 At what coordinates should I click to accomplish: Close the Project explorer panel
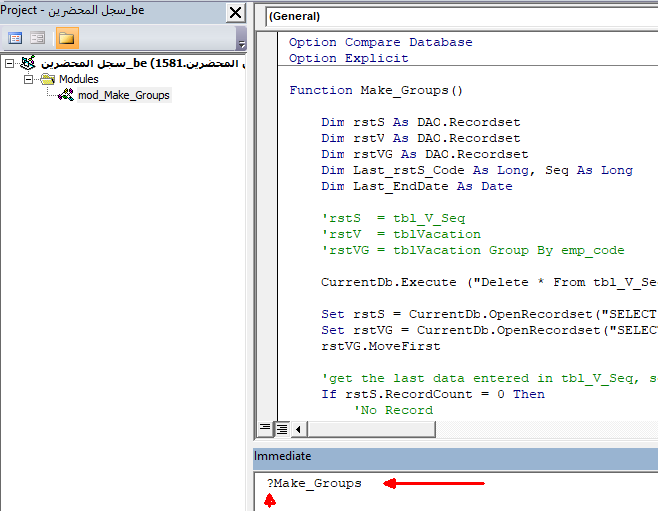click(x=236, y=12)
